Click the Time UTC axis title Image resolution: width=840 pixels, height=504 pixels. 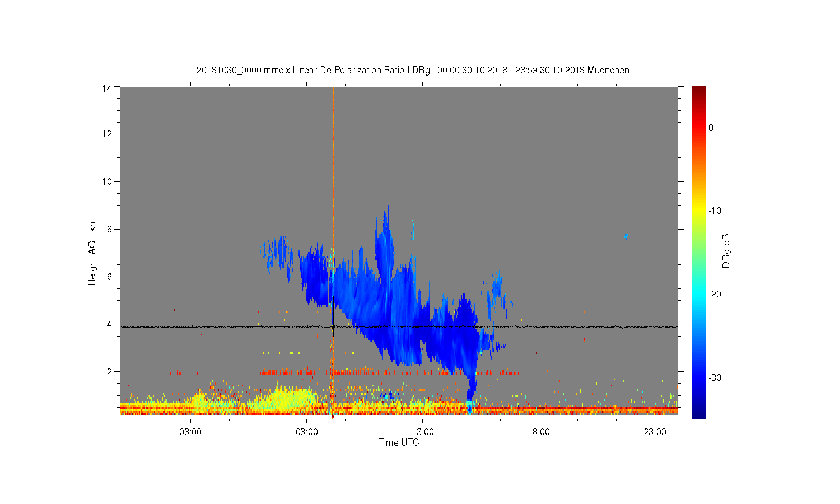click(x=399, y=442)
